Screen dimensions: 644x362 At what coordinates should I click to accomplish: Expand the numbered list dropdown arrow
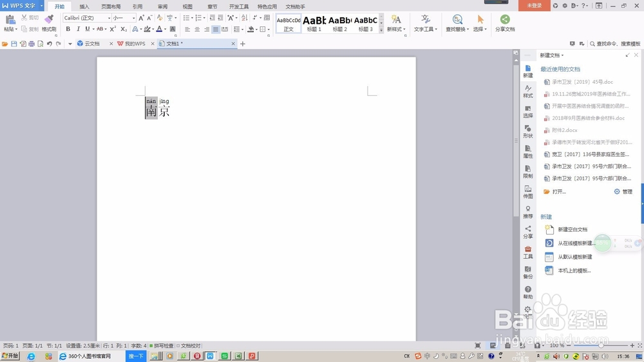point(204,17)
